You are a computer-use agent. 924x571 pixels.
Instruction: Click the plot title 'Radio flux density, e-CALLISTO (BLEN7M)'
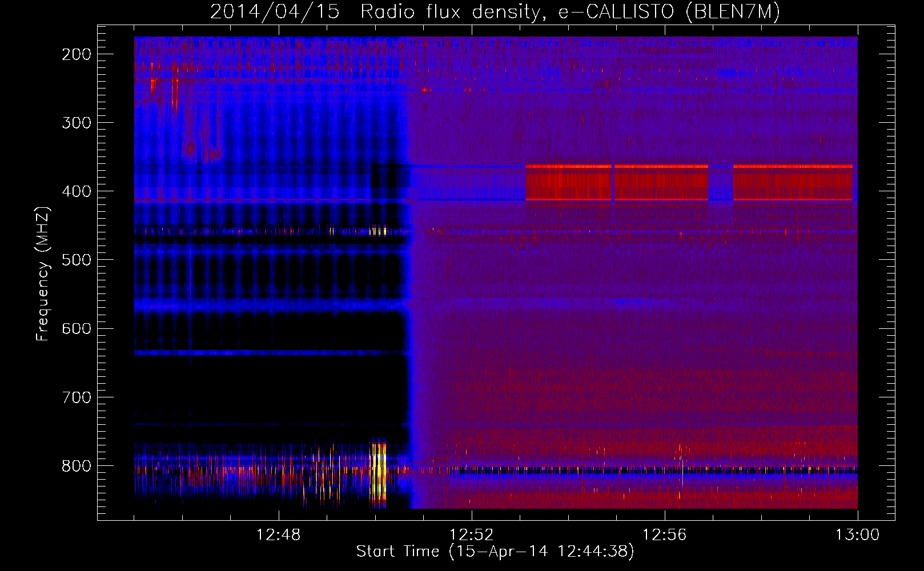pos(570,12)
